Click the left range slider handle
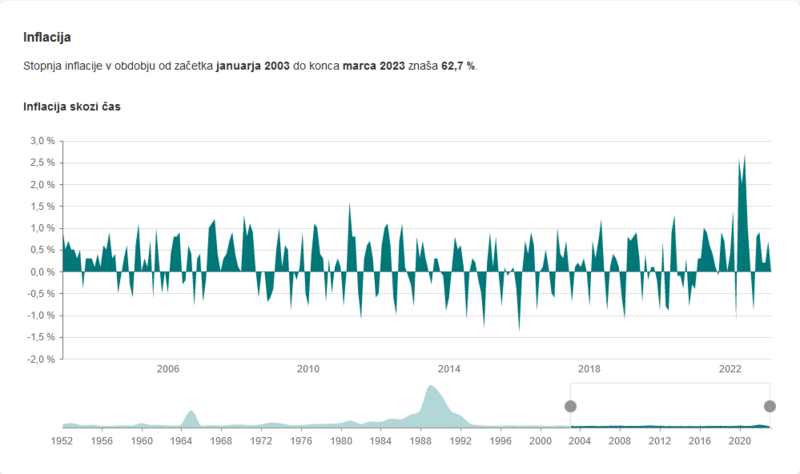This screenshot has height=474, width=800. (570, 406)
